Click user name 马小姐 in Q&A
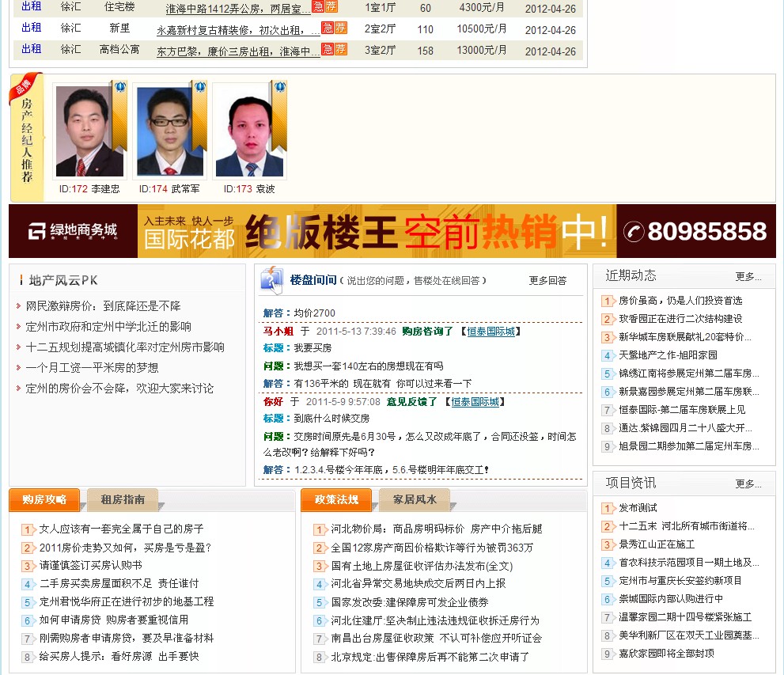Image resolution: width=784 pixels, height=675 pixels. (278, 331)
